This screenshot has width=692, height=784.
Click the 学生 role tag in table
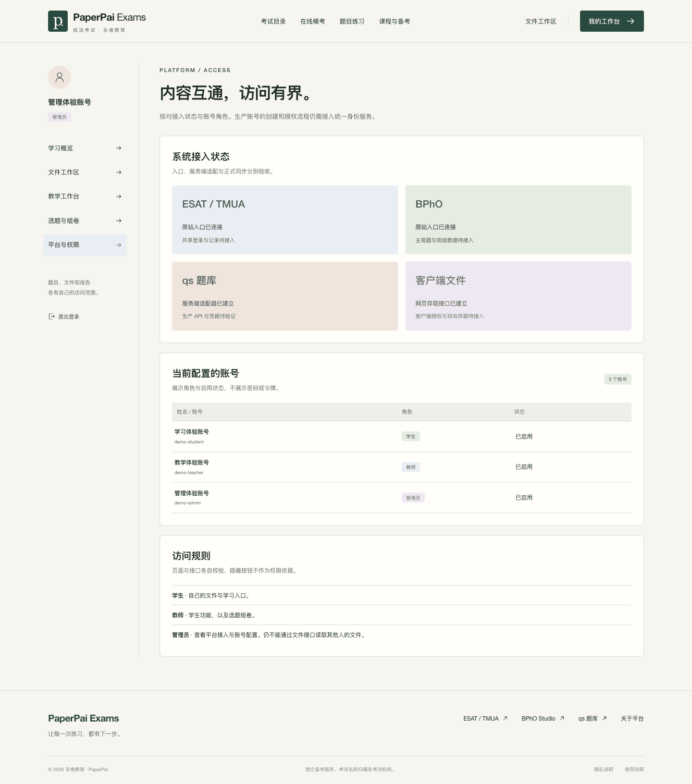click(411, 436)
